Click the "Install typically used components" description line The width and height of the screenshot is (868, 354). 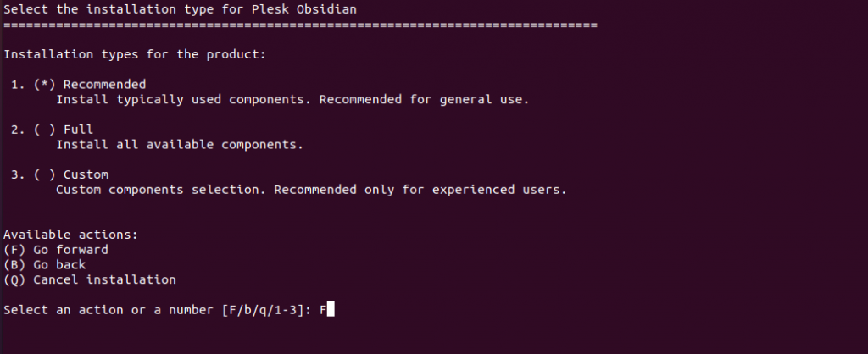pos(292,100)
